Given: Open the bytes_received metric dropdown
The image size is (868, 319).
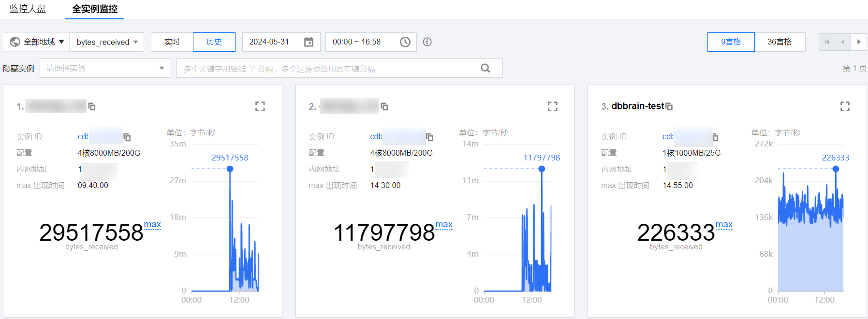Looking at the screenshot, I should (107, 42).
